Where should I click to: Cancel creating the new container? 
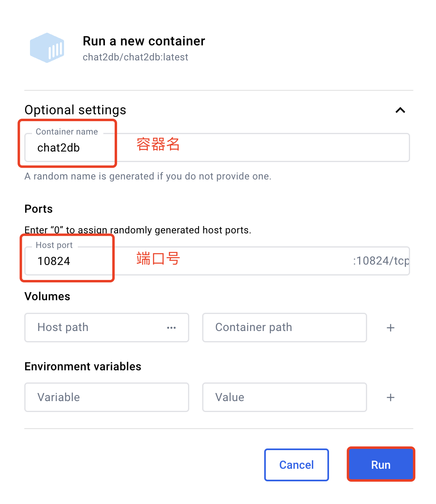pyautogui.click(x=296, y=465)
